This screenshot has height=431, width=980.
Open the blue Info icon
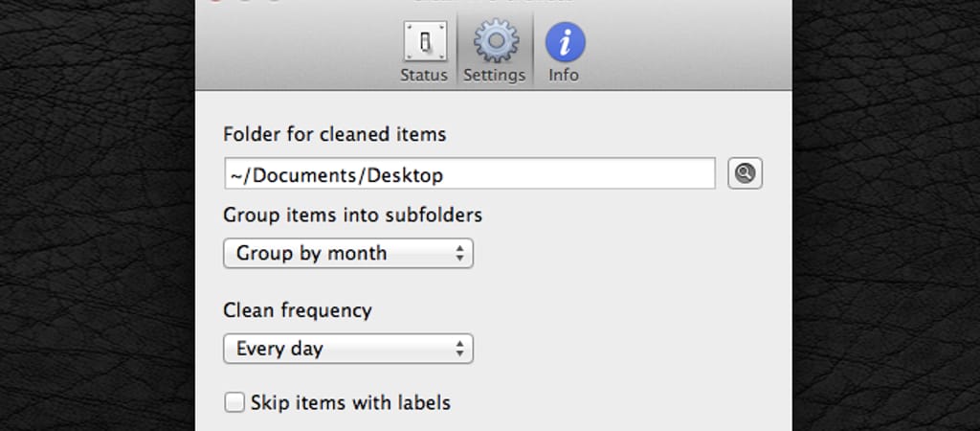point(565,42)
